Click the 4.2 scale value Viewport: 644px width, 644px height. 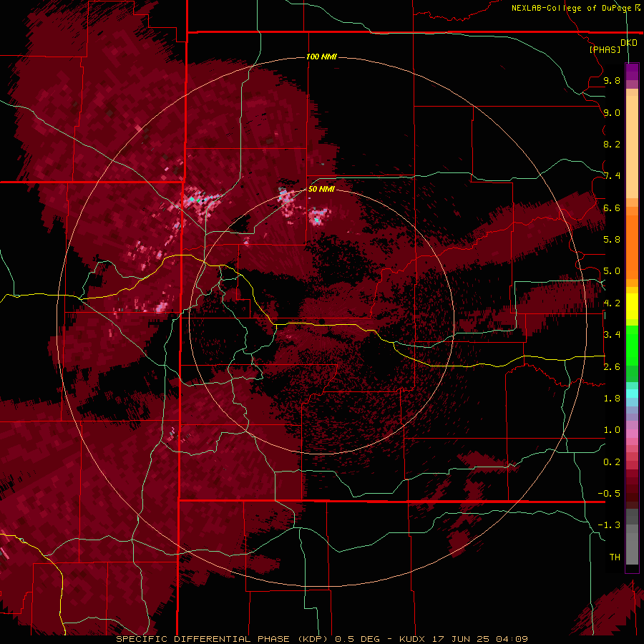[612, 303]
